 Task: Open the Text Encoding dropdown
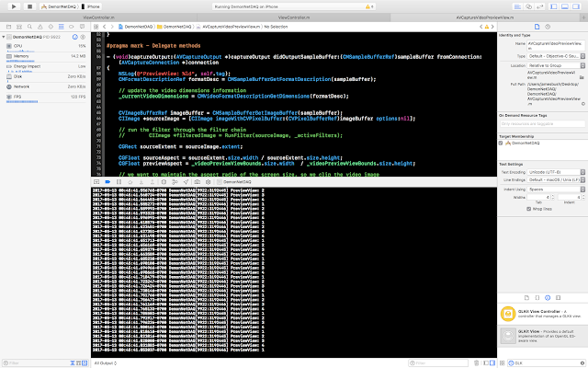556,172
